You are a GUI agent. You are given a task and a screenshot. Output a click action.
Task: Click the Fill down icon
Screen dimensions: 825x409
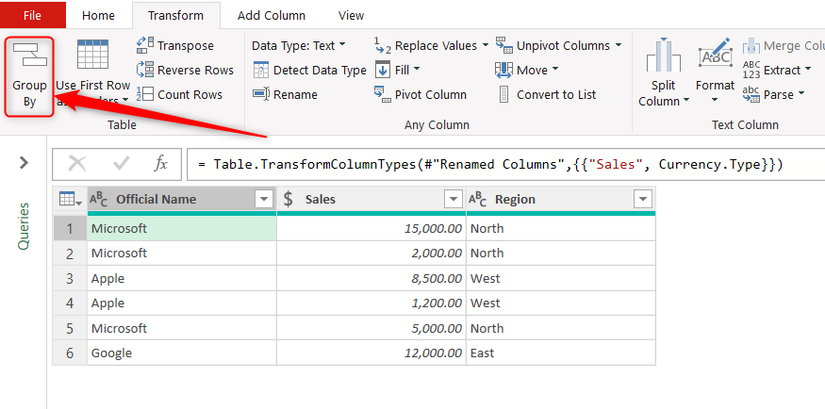(382, 70)
